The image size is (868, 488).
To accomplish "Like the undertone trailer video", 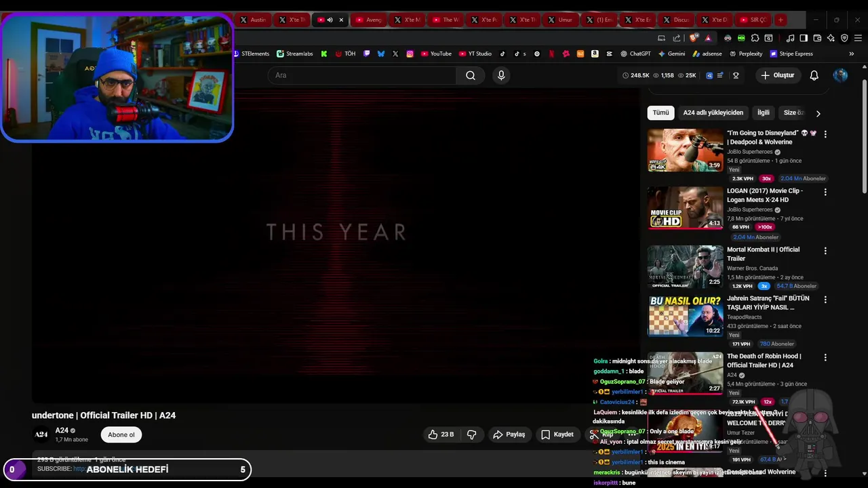I will click(x=440, y=434).
